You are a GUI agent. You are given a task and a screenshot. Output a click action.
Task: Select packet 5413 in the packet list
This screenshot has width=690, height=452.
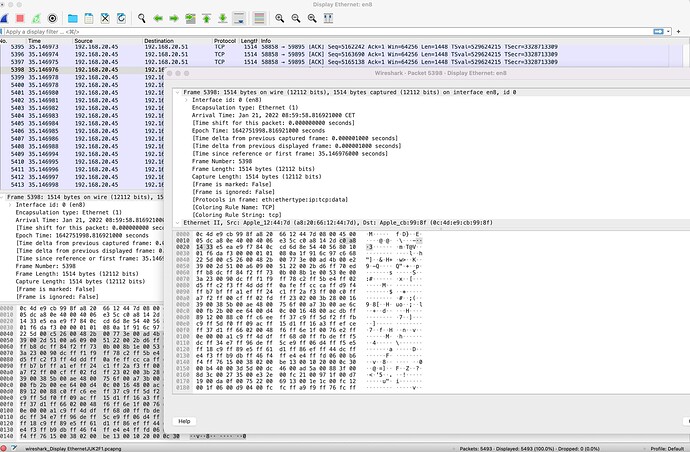(x=82, y=185)
